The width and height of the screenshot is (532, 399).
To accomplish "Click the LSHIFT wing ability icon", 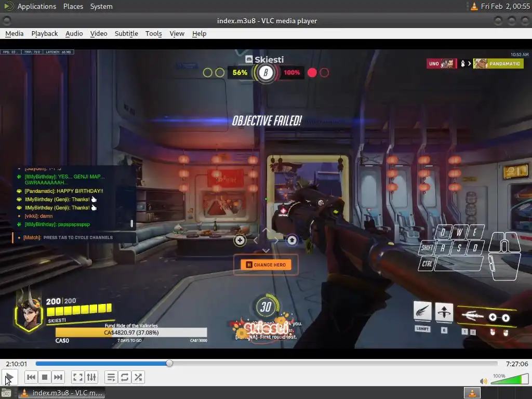I will (422, 311).
